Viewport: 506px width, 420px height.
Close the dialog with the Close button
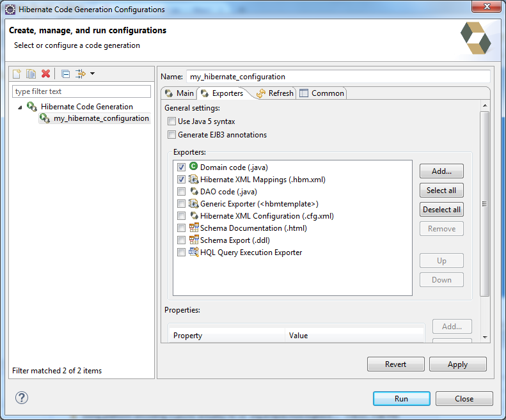click(x=464, y=399)
